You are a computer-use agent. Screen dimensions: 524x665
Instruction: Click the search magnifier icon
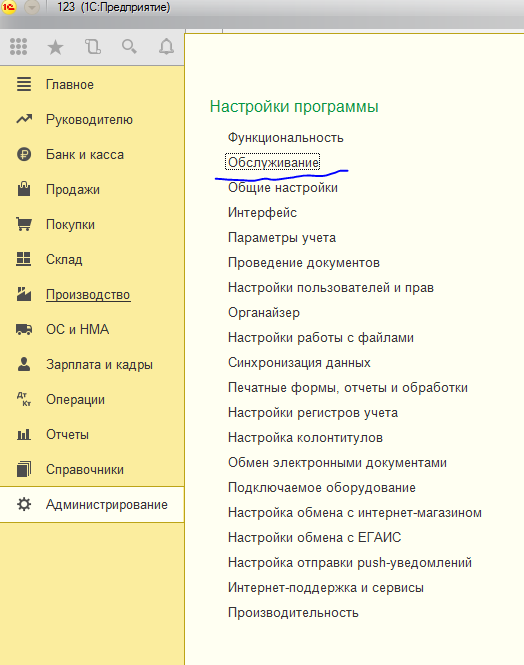pos(129,46)
